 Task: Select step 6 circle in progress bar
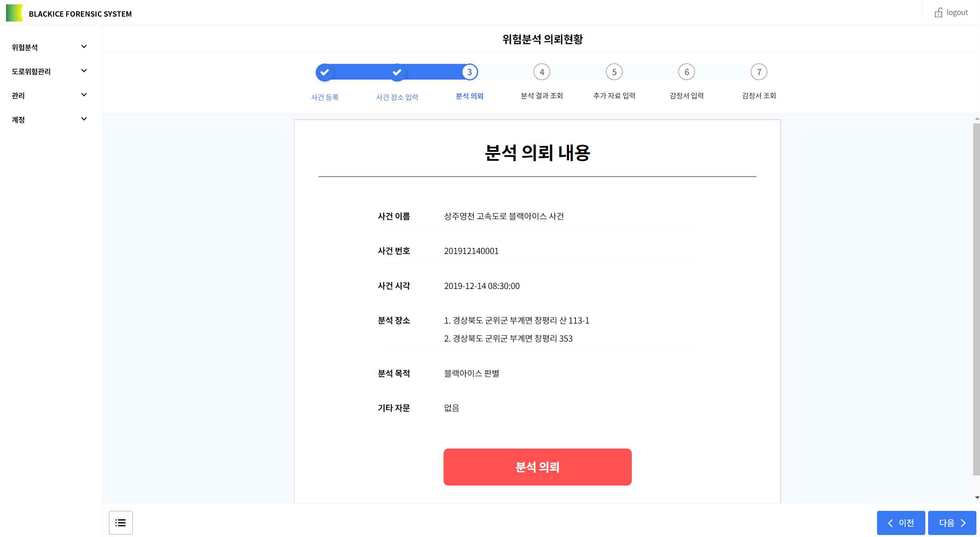(686, 72)
